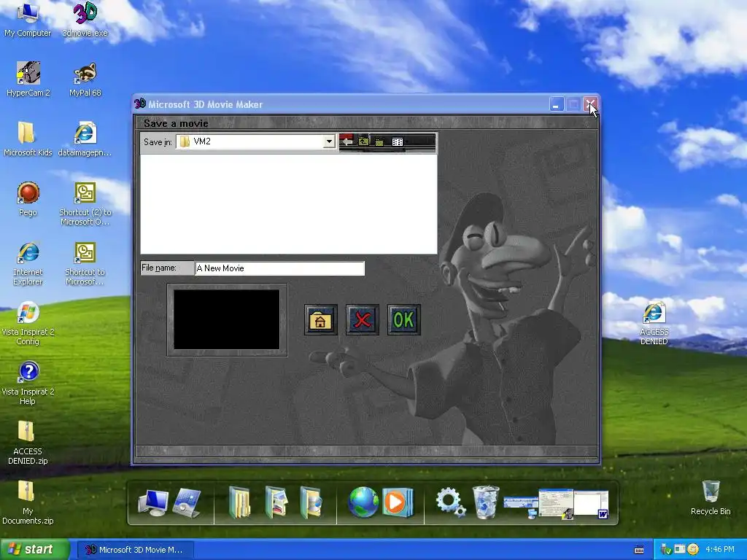
Task: Select Shortcut to Microsof... desktop icon
Action: [x=85, y=263]
